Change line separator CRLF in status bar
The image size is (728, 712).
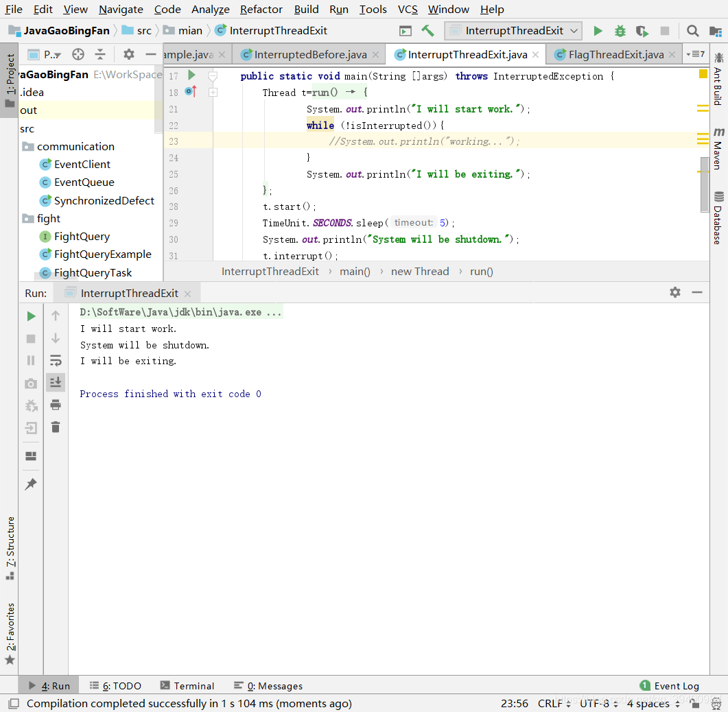[554, 704]
